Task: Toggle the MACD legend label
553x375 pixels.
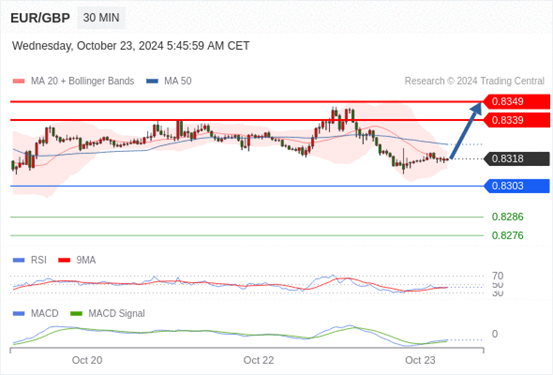Action: click(45, 314)
